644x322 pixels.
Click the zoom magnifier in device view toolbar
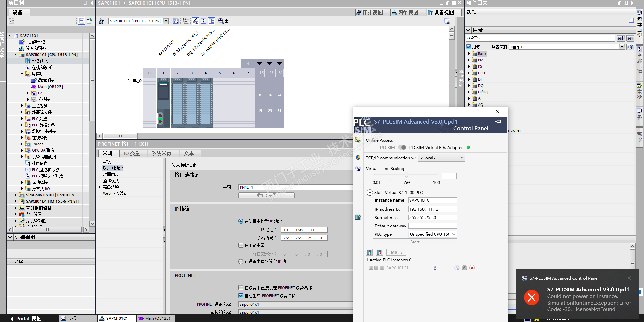[x=221, y=21]
